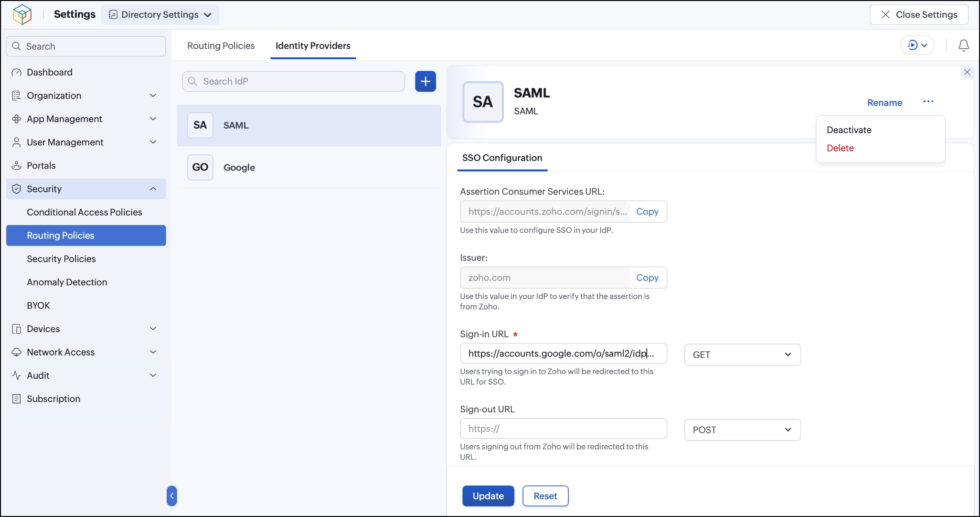Choose Deactivate from the options menu
The width and height of the screenshot is (980, 517).
click(x=849, y=130)
